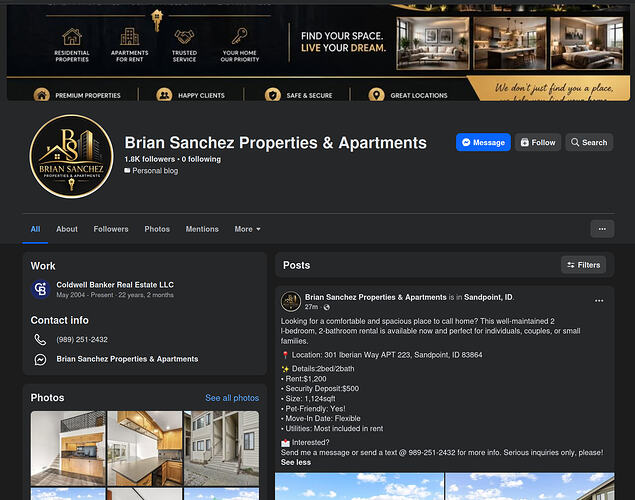This screenshot has height=500, width=635.
Task: Click 0 following count
Action: [201, 159]
